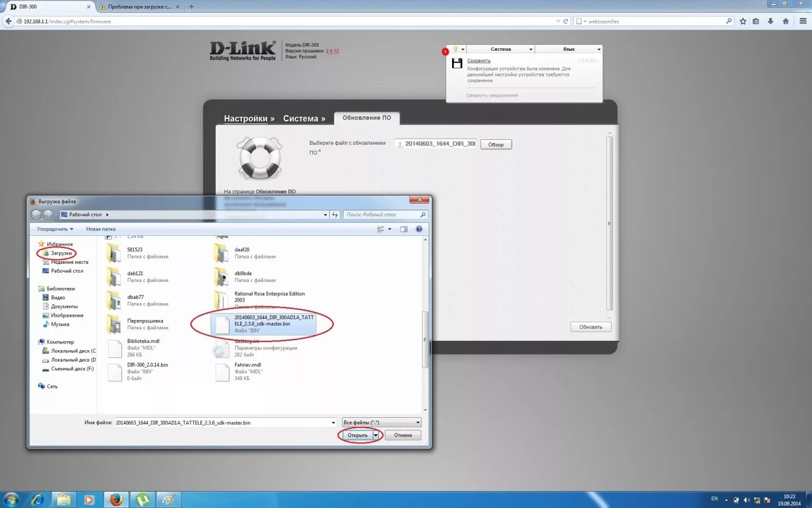
Task: Click Свернуть уведомления in notification panel
Action: (x=492, y=96)
